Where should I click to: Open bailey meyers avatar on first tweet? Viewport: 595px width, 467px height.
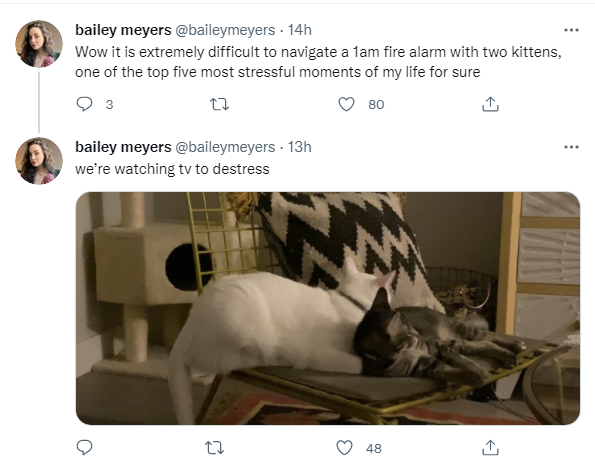click(39, 44)
